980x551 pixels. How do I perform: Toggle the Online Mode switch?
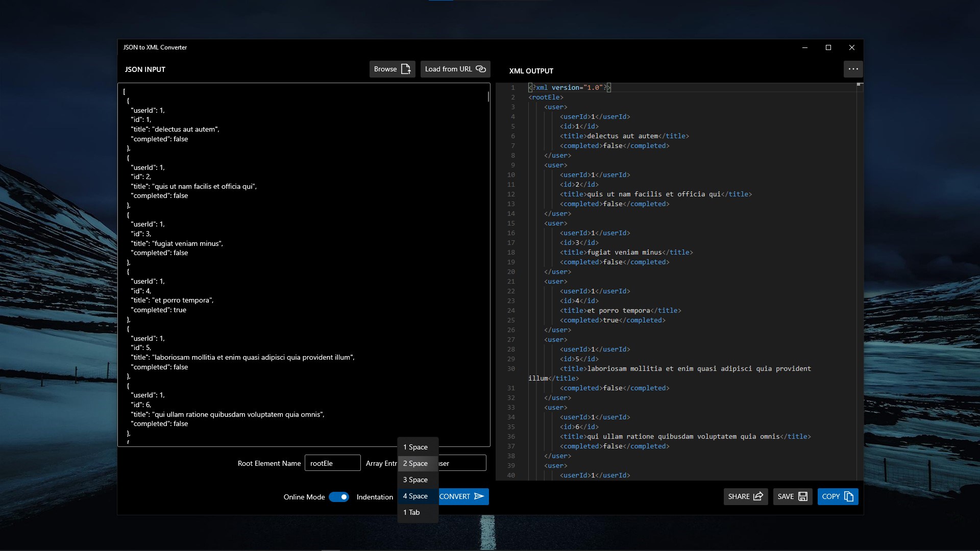coord(339,497)
